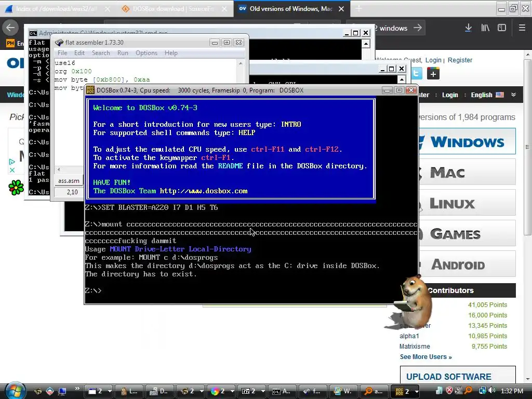Open the Options menu in flat assembler
This screenshot has height=399, width=532.
point(146,53)
